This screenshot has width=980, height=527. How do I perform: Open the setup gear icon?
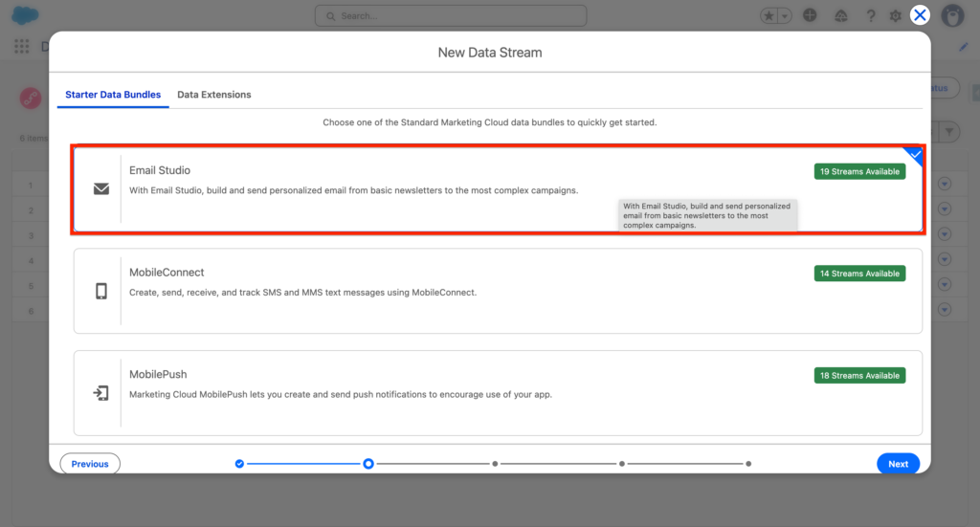(x=895, y=15)
